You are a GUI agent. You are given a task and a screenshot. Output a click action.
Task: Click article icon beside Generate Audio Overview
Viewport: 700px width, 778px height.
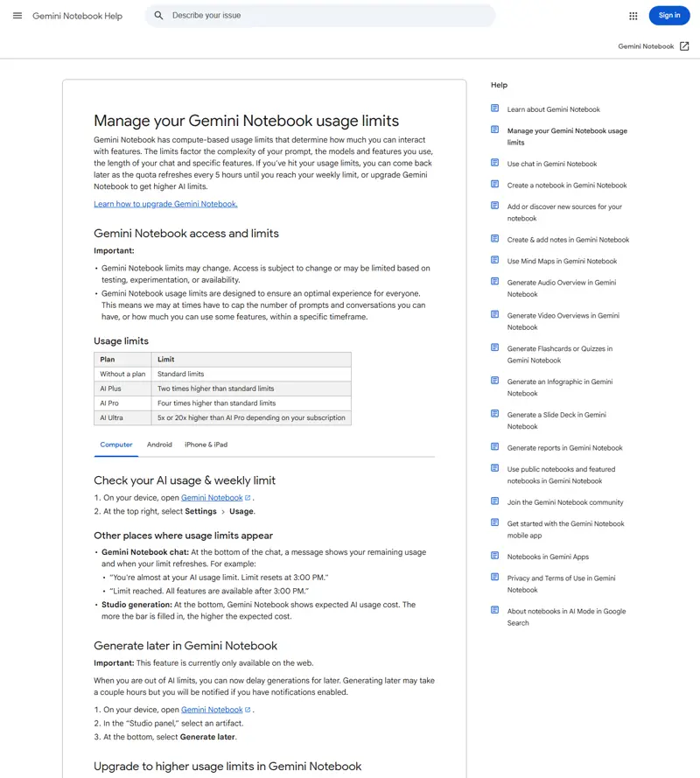494,281
